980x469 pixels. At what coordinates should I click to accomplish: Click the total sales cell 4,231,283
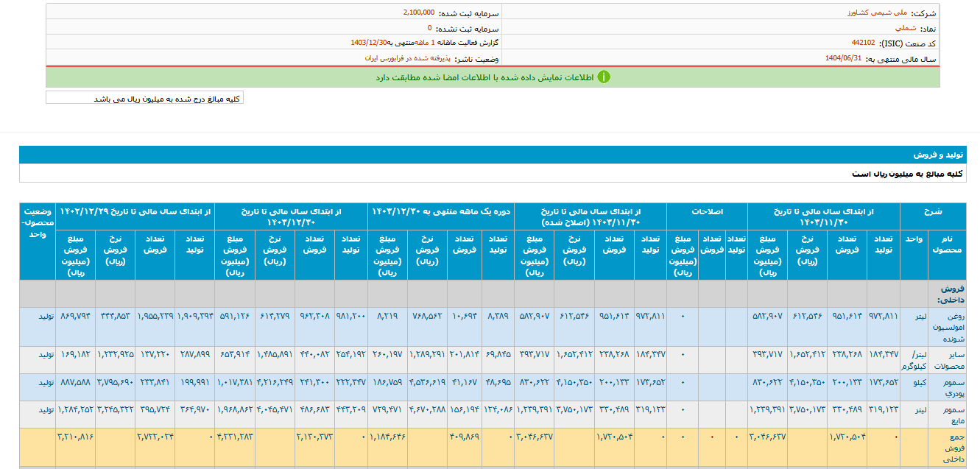236,437
